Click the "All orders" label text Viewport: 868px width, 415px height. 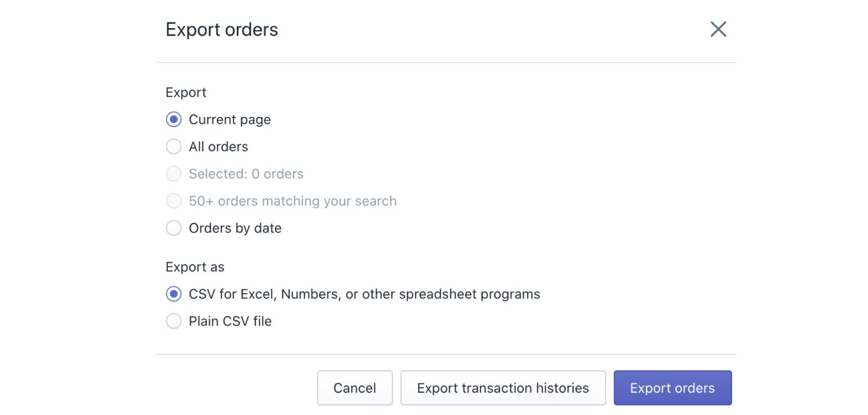coord(218,147)
